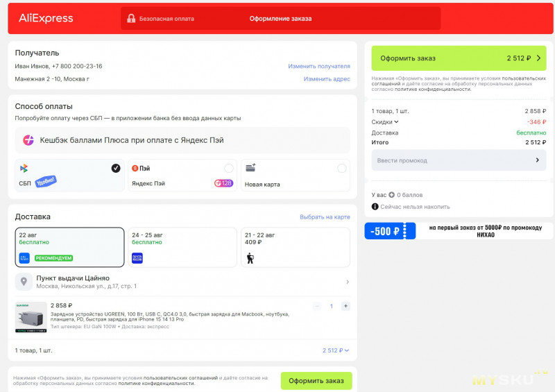Click recipient name 'Иван Ивнов'
This screenshot has height=392, width=555.
pyautogui.click(x=32, y=66)
